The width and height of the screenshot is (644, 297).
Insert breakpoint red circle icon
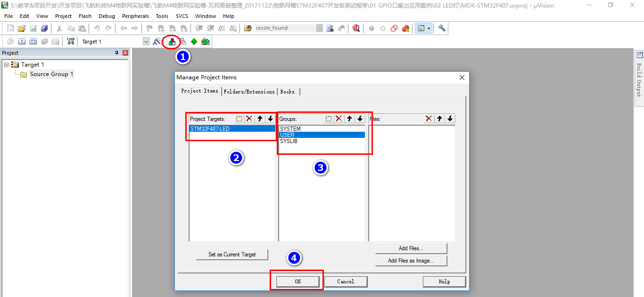point(372,28)
